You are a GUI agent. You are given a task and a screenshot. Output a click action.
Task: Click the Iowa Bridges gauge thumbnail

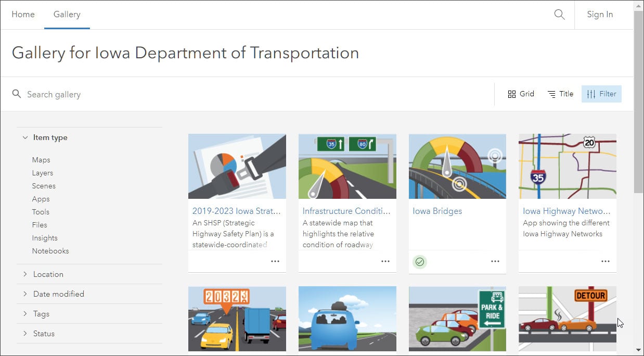tap(457, 167)
